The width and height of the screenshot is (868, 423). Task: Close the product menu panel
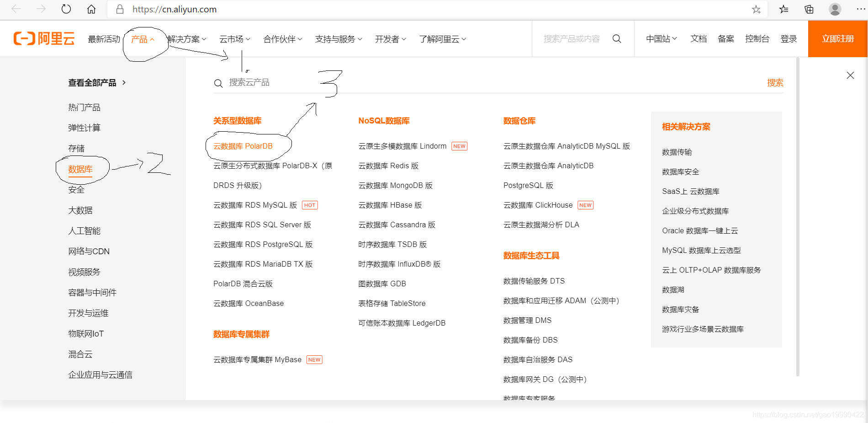click(x=850, y=75)
